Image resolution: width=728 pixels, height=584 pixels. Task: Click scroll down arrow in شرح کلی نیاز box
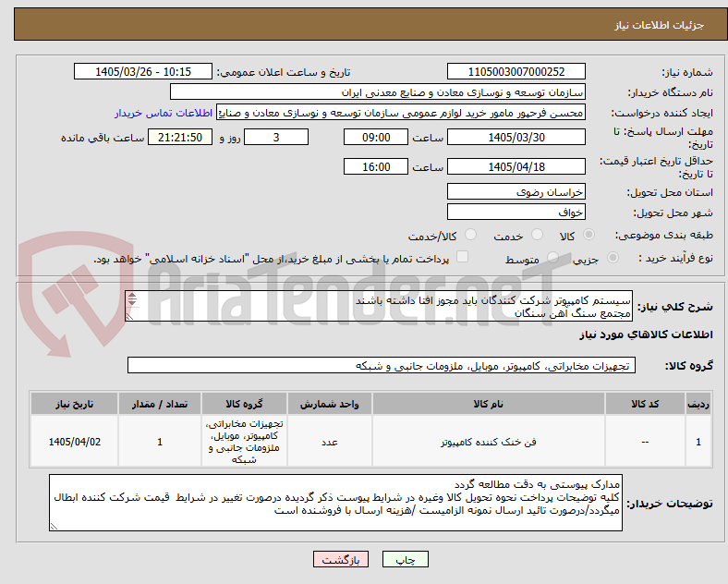pos(132,303)
